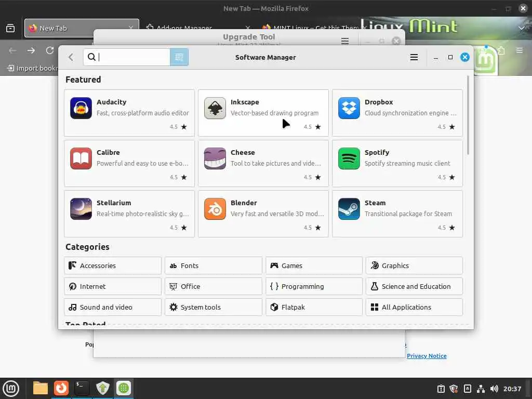
Task: Open the Steam app icon
Action: tap(349, 209)
